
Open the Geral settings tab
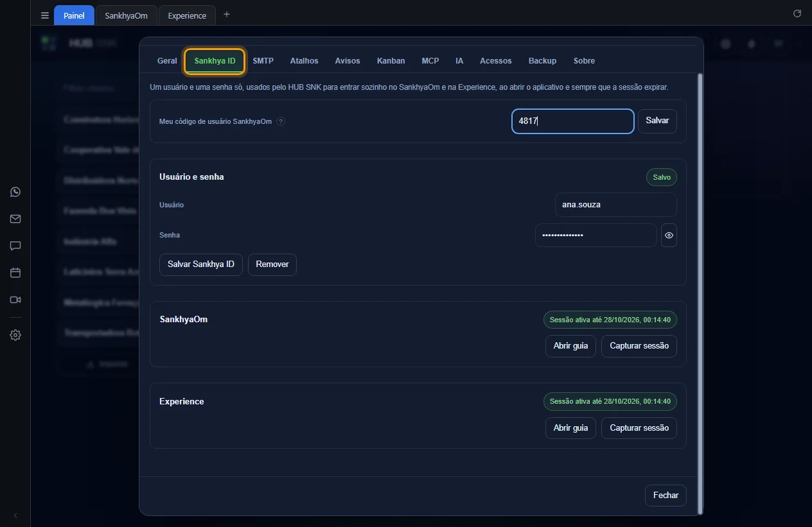(167, 61)
